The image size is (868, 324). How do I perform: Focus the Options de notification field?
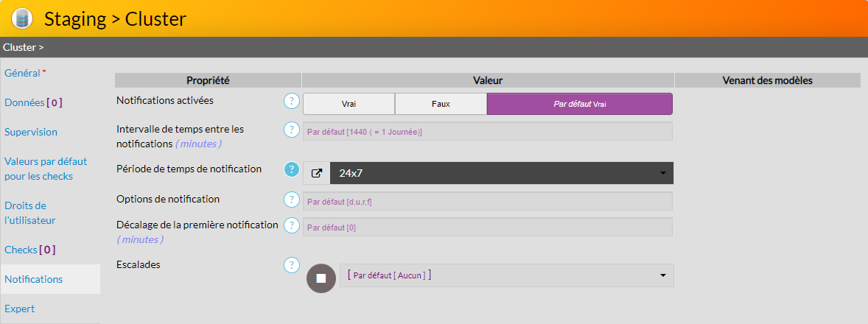pyautogui.click(x=487, y=201)
